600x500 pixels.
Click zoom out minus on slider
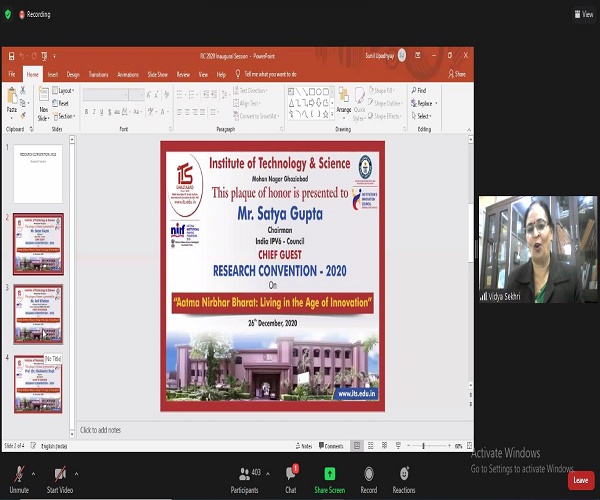coord(409,446)
